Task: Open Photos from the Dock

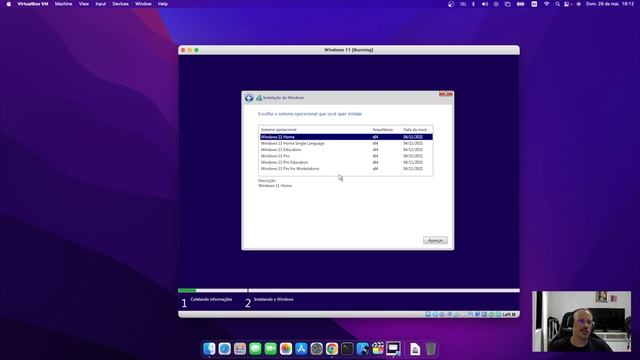Action: tap(286, 349)
